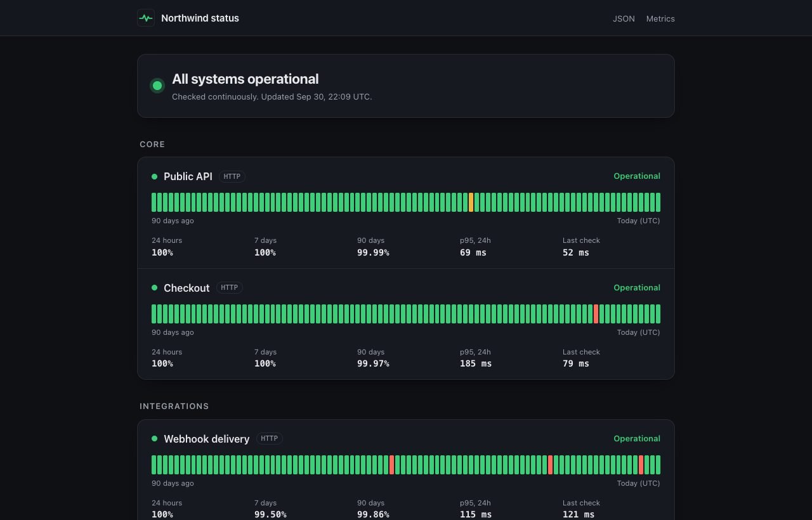This screenshot has width=812, height=520.
Task: Click the green dot next to Checkout
Action: click(154, 287)
